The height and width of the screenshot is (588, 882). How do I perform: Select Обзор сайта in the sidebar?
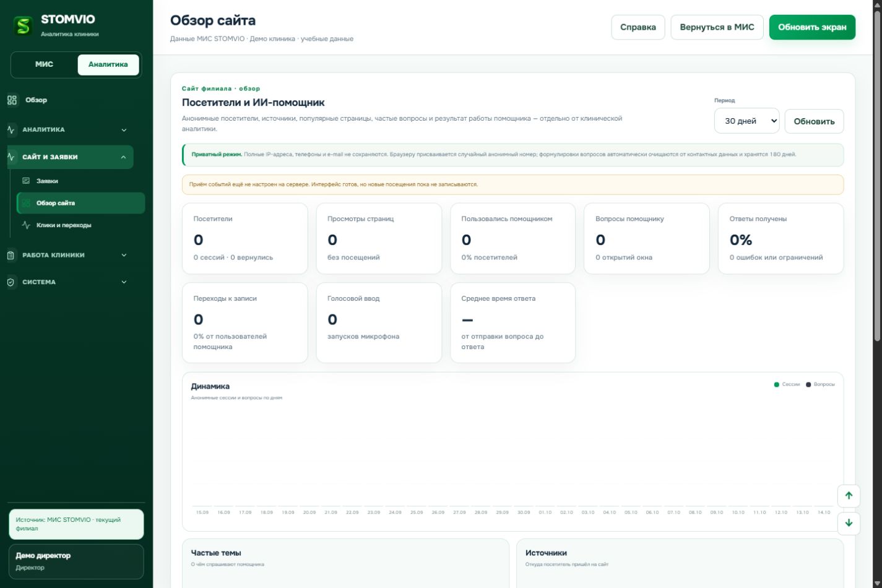[80, 203]
